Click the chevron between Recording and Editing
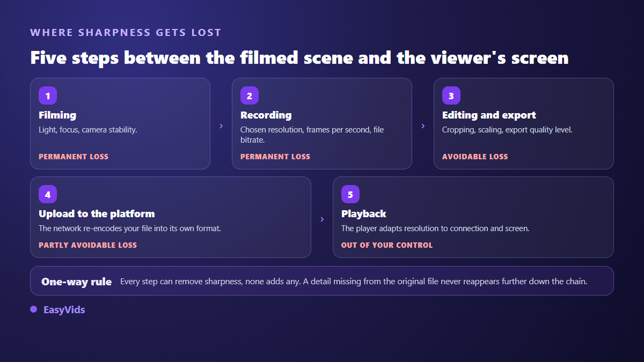The height and width of the screenshot is (362, 644). (x=423, y=125)
